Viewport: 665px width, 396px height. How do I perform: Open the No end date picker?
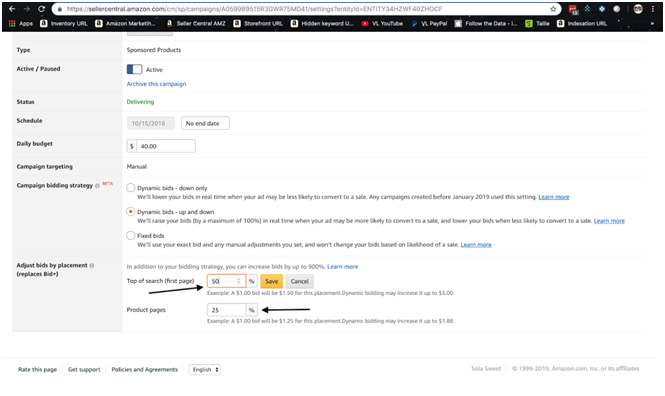point(205,123)
